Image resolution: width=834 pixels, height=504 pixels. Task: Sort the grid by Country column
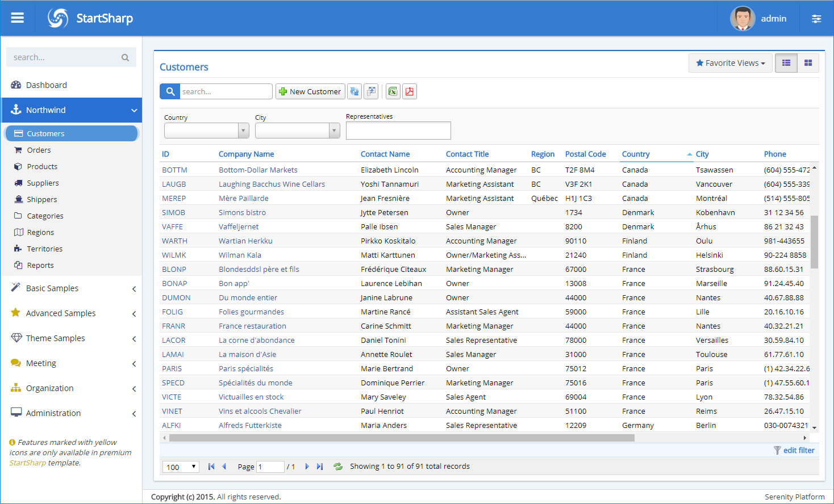tap(636, 154)
